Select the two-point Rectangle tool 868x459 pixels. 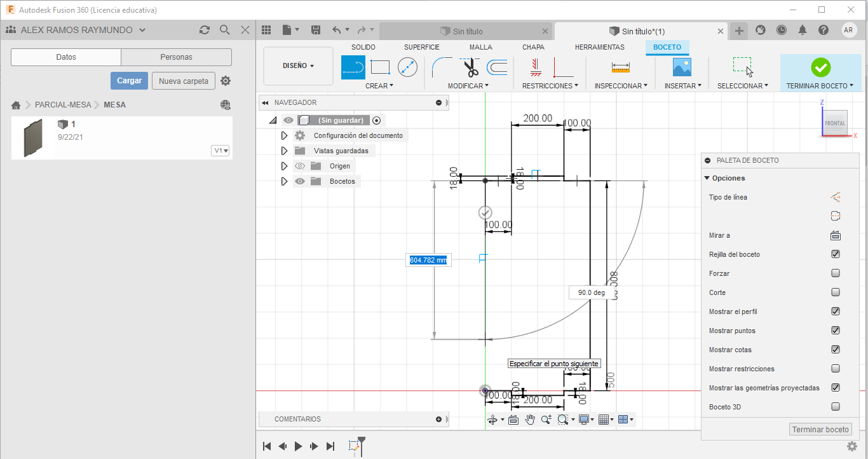click(380, 67)
